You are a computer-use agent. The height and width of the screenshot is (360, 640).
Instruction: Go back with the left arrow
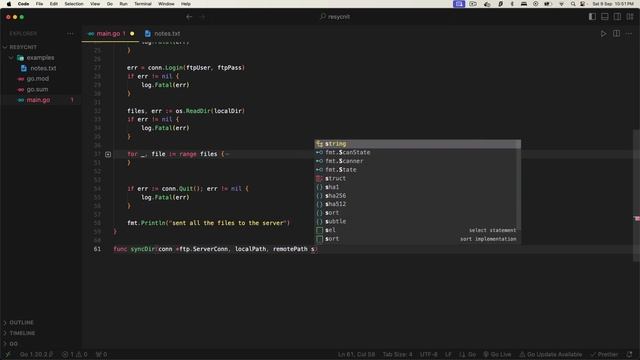pos(189,17)
